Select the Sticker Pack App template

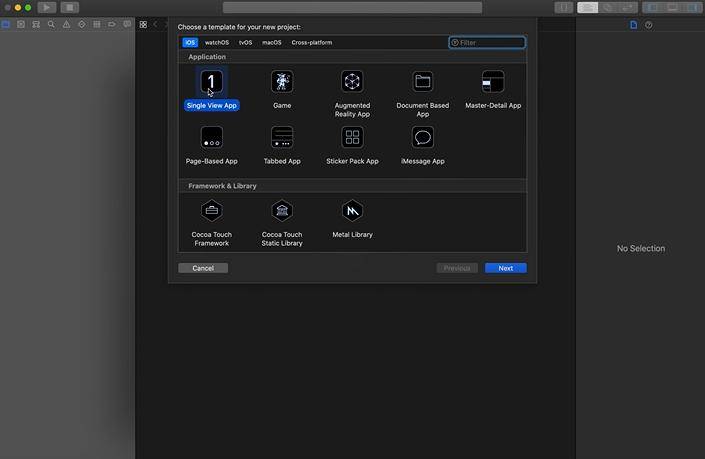(352, 138)
